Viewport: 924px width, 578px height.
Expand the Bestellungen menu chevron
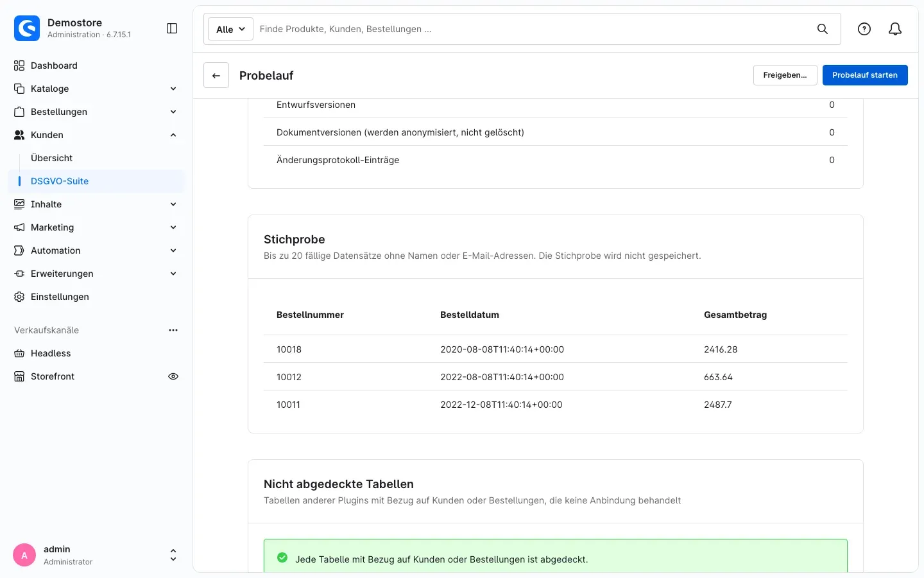pyautogui.click(x=173, y=112)
